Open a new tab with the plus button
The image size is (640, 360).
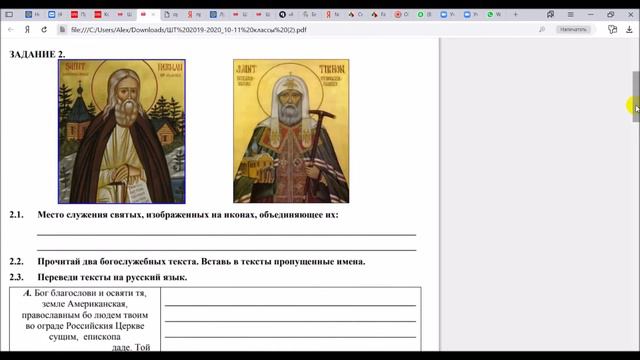516,14
